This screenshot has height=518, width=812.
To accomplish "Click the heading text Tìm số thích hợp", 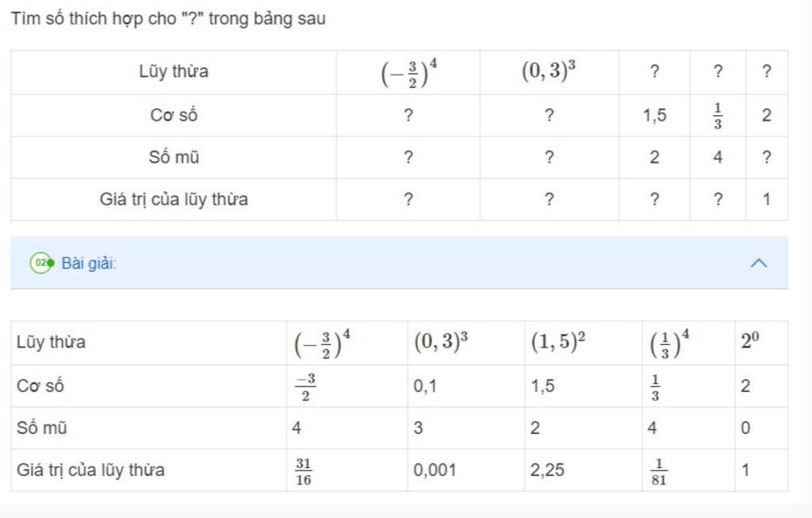I will click(x=79, y=19).
